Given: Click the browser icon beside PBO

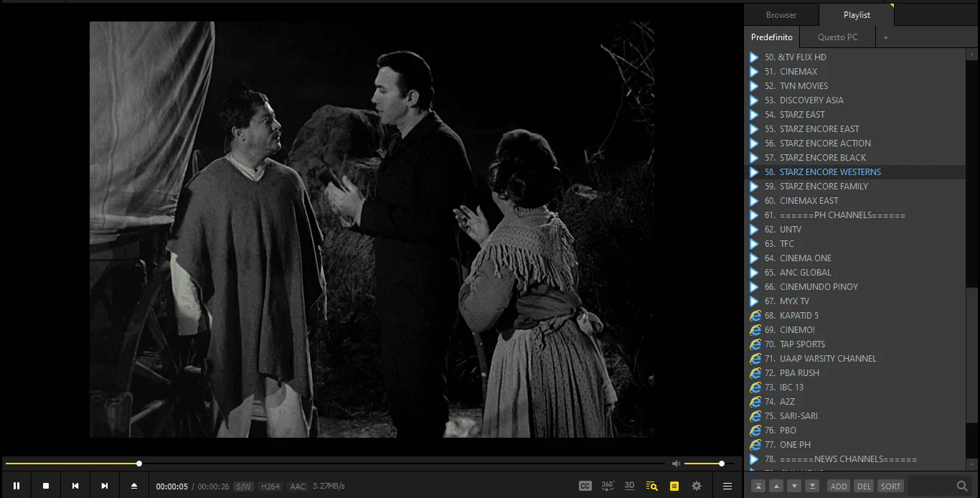Looking at the screenshot, I should (755, 431).
